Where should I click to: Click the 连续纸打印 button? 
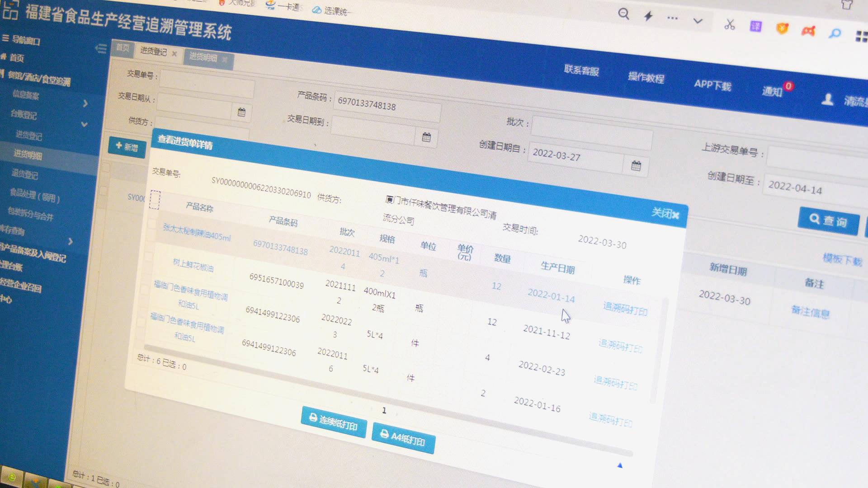[x=334, y=422]
